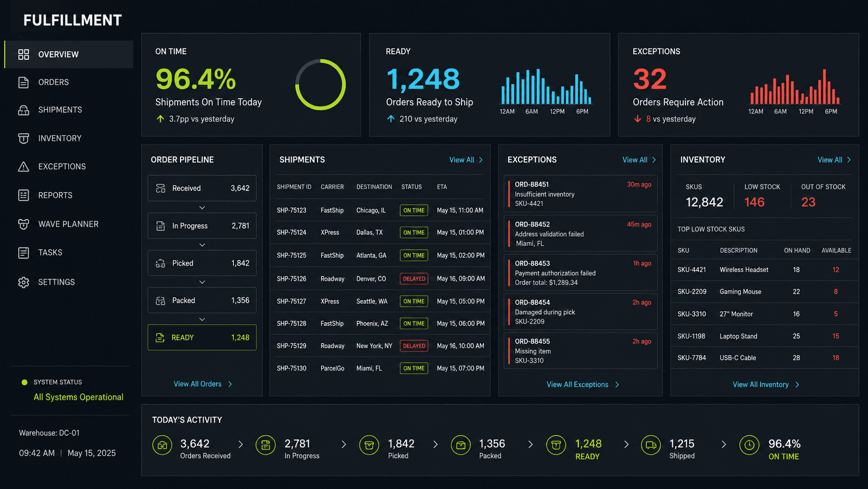Click the chevron below Picked stage
The width and height of the screenshot is (868, 489).
tap(202, 282)
